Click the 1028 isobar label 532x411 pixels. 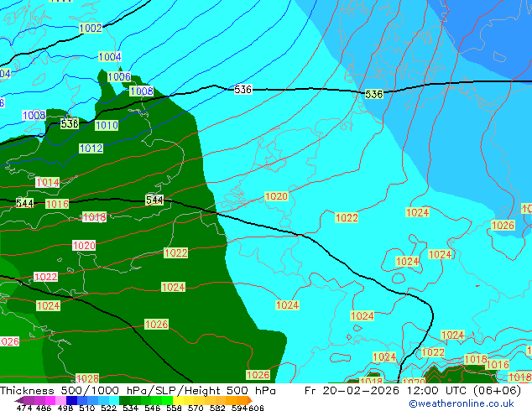click(87, 378)
